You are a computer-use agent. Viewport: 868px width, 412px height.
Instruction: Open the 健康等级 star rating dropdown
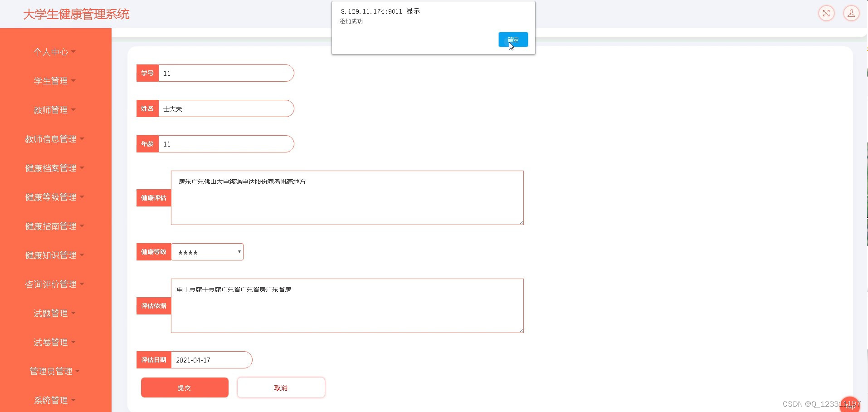207,252
